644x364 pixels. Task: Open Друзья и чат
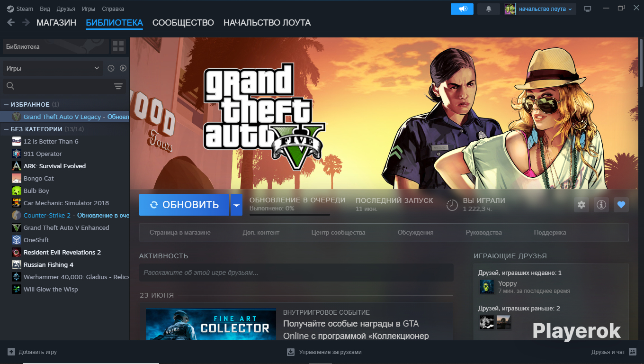[x=614, y=352]
